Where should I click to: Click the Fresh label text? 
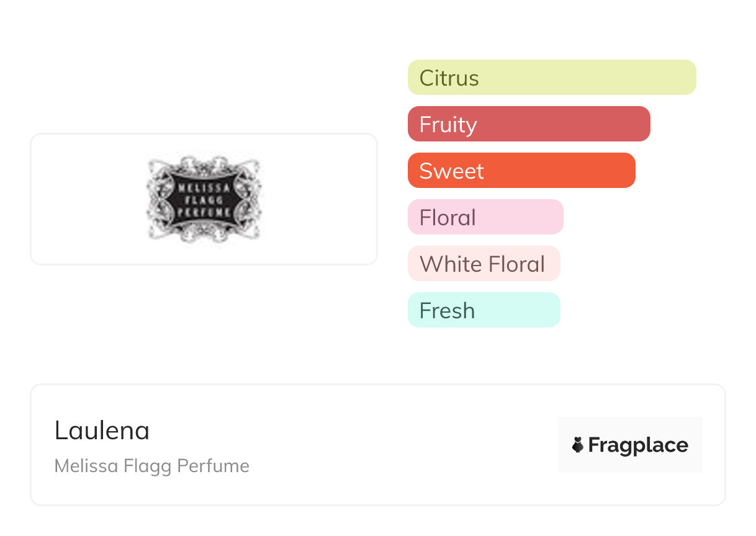pos(447,311)
